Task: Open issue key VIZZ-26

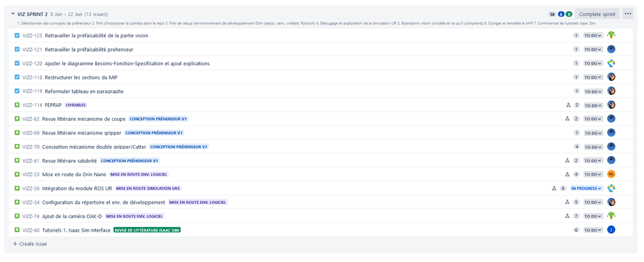Action: [31, 188]
